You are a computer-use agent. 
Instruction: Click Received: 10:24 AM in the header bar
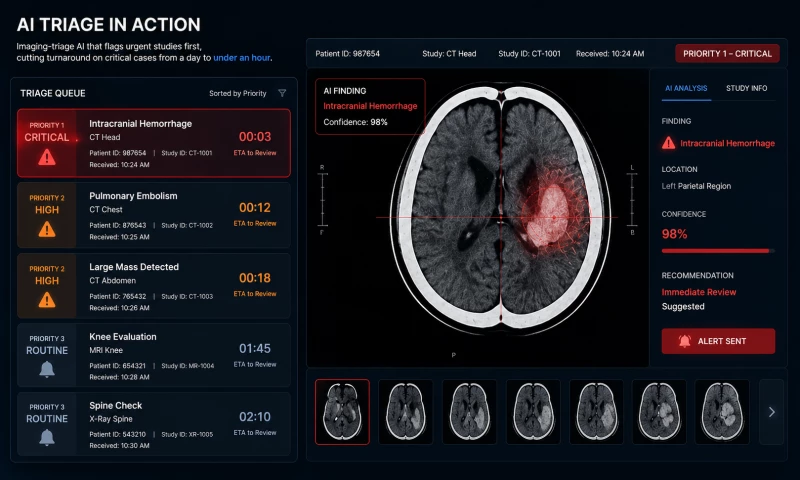coord(610,54)
